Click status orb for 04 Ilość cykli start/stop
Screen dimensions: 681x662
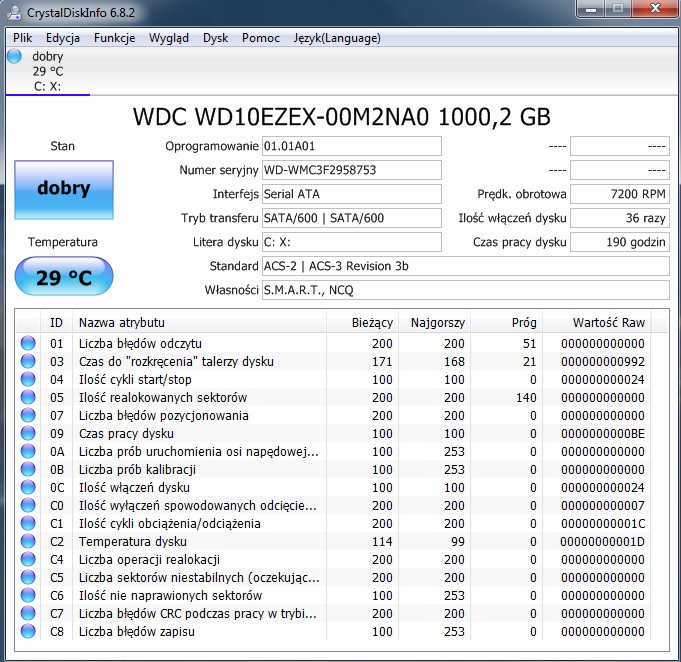[28, 379]
